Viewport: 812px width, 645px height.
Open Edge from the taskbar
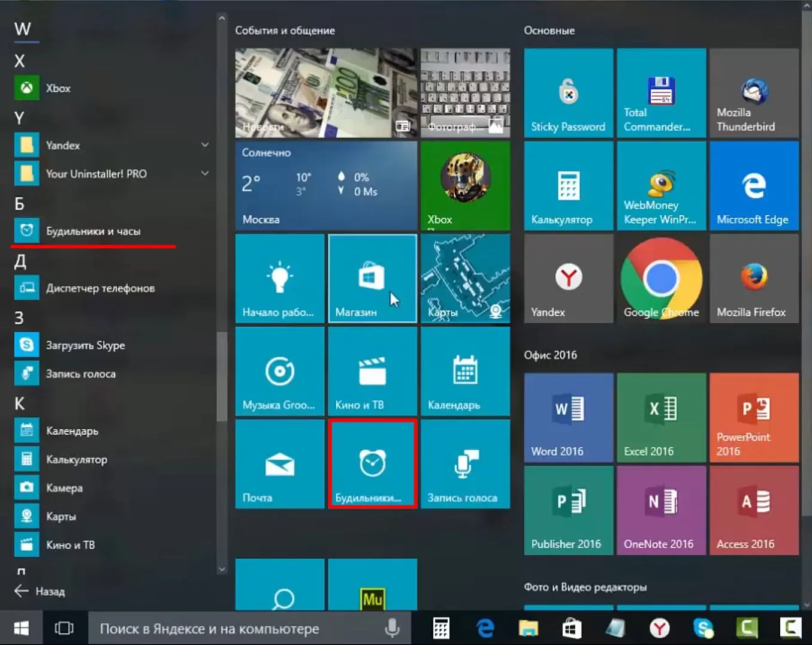pyautogui.click(x=485, y=628)
